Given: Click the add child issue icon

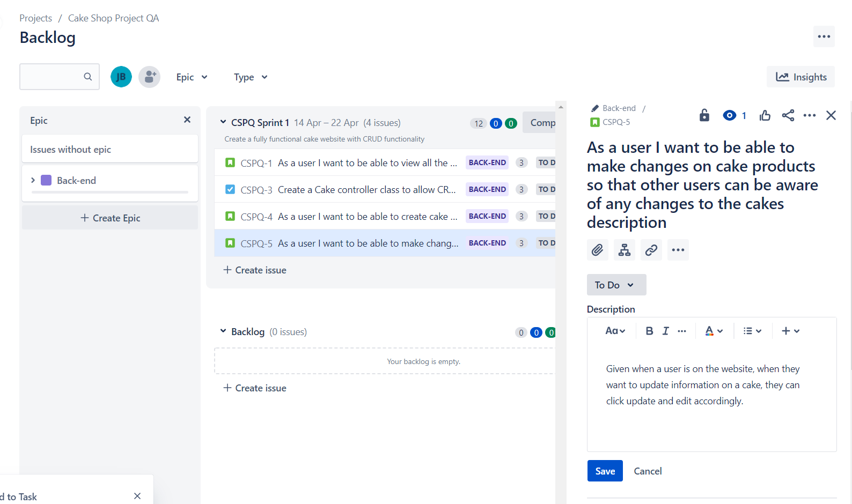Looking at the screenshot, I should (625, 250).
